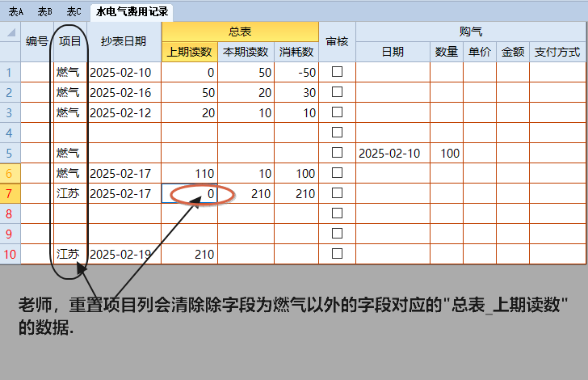Click the 上期读数 cell in row 7
The image size is (588, 380).
click(x=189, y=194)
